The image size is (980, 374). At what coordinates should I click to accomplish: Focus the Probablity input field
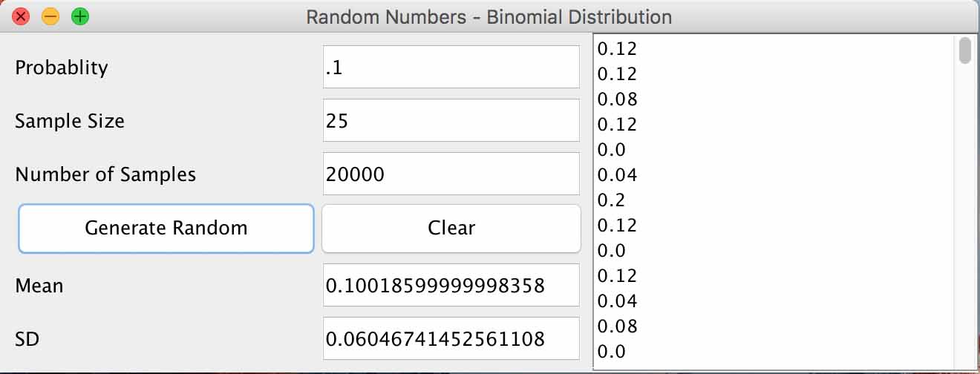pyautogui.click(x=451, y=67)
